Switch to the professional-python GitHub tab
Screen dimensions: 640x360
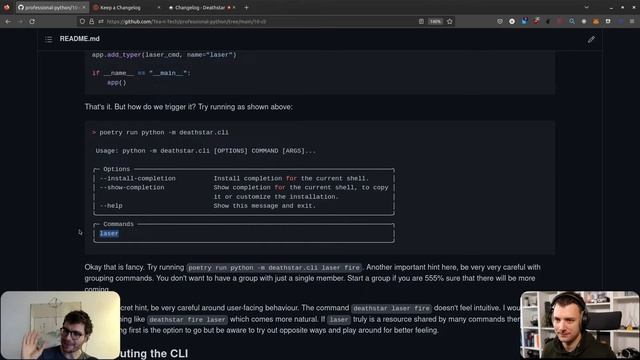[x=51, y=7]
